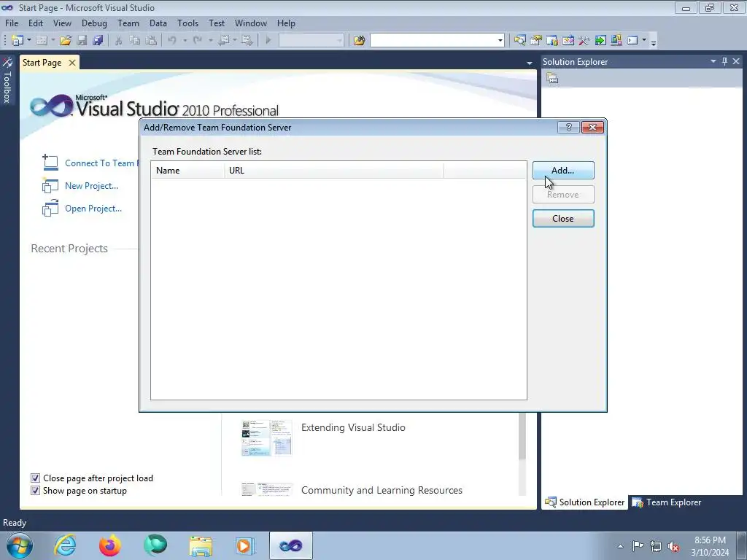Click the Add New Item toolbar icon
Viewport: 747px width, 560px height.
tap(42, 41)
